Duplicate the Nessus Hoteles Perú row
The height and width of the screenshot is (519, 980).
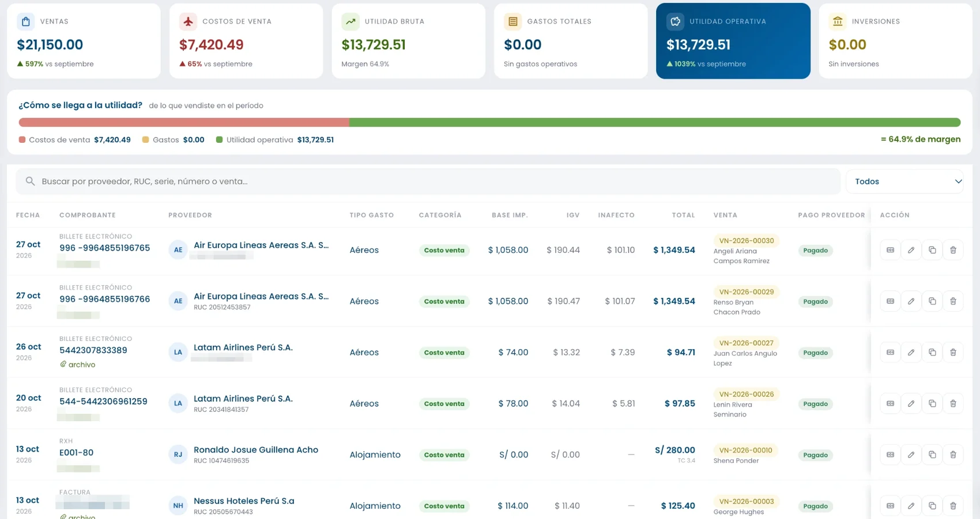point(932,506)
